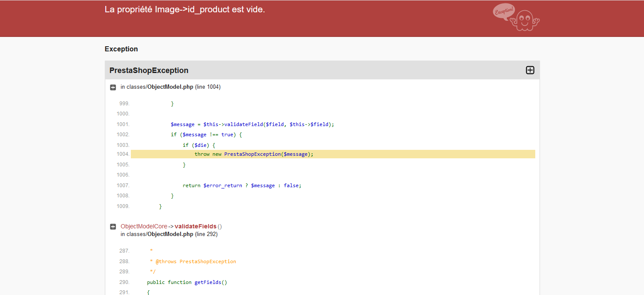Click the "public function getFields()" line
Screen dimensions: 644x295
pyautogui.click(x=187, y=282)
